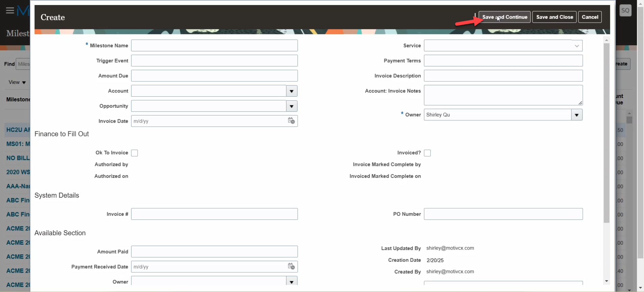Select the creation date value 2/20/25
Viewport: 644px width, 292px height.
(x=435, y=260)
